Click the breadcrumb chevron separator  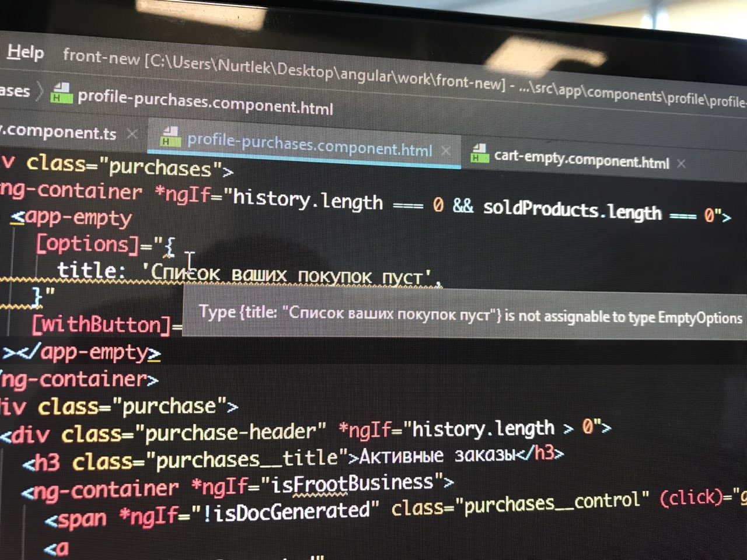coord(40,92)
